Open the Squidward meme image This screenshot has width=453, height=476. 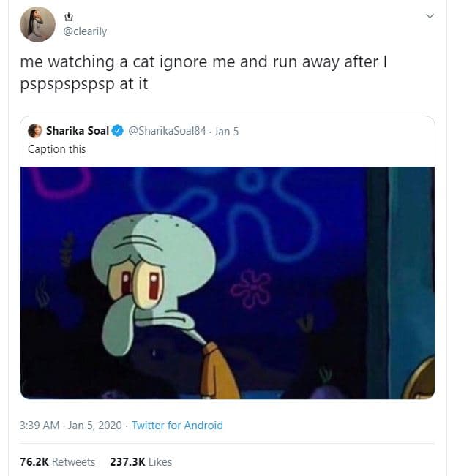tap(227, 282)
